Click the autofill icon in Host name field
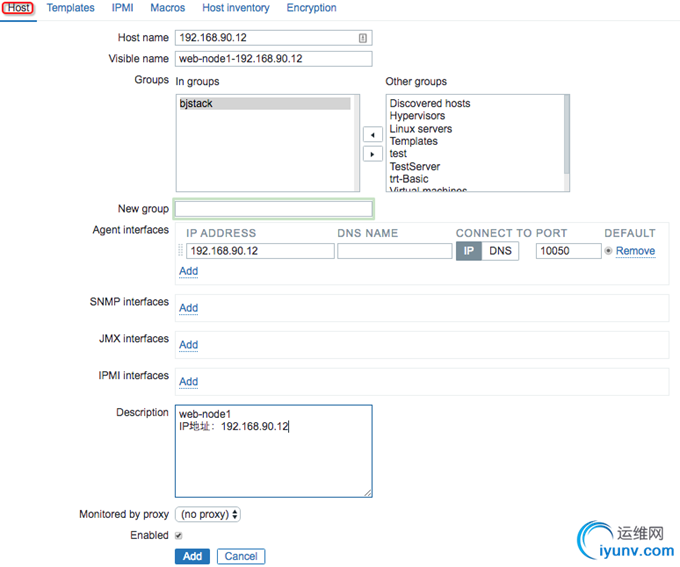 pos(363,38)
